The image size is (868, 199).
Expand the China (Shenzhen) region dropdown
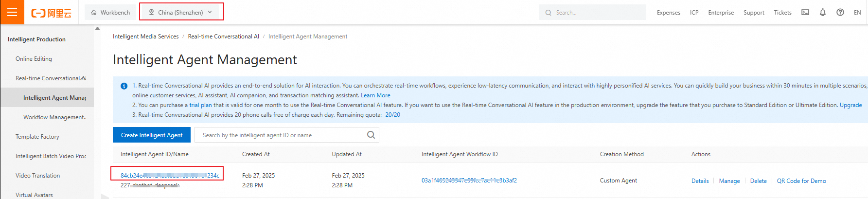tap(181, 12)
